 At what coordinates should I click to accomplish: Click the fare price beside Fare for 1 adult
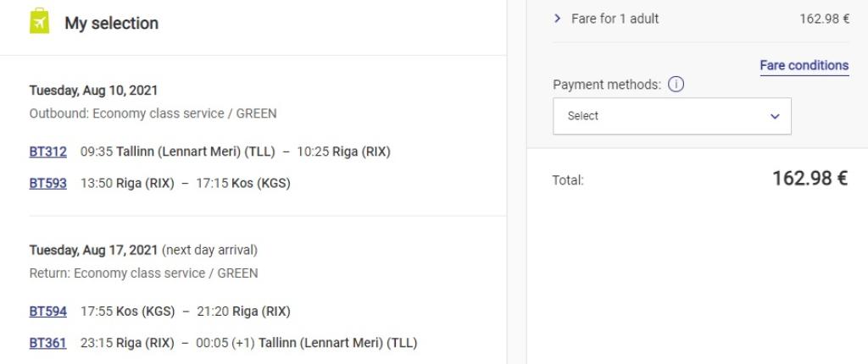(x=824, y=19)
